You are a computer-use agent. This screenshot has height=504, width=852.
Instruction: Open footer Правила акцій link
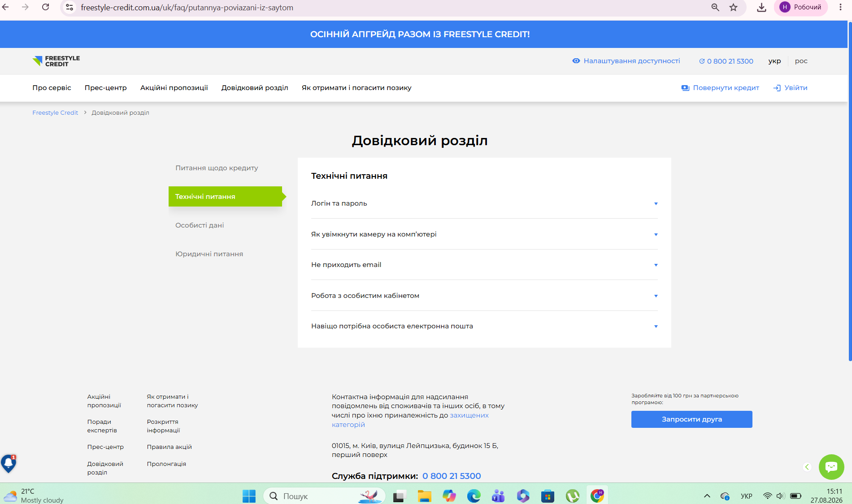click(169, 447)
